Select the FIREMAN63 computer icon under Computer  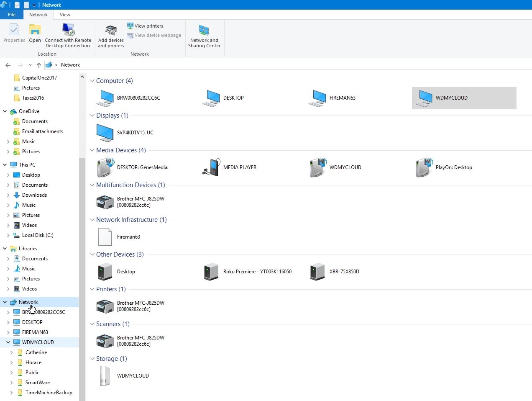tap(317, 98)
